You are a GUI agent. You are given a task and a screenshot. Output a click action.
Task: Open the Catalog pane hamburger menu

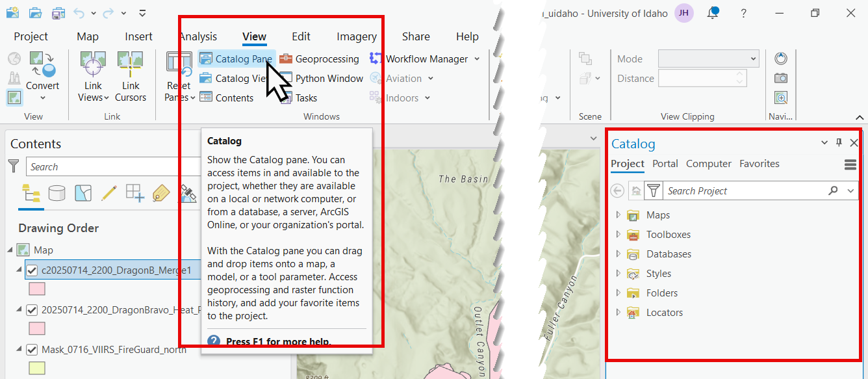(850, 164)
